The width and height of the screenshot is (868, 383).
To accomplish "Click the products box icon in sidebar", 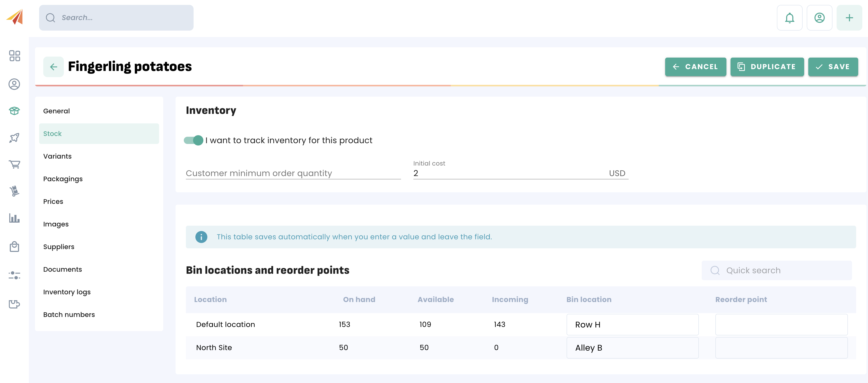I will [14, 111].
